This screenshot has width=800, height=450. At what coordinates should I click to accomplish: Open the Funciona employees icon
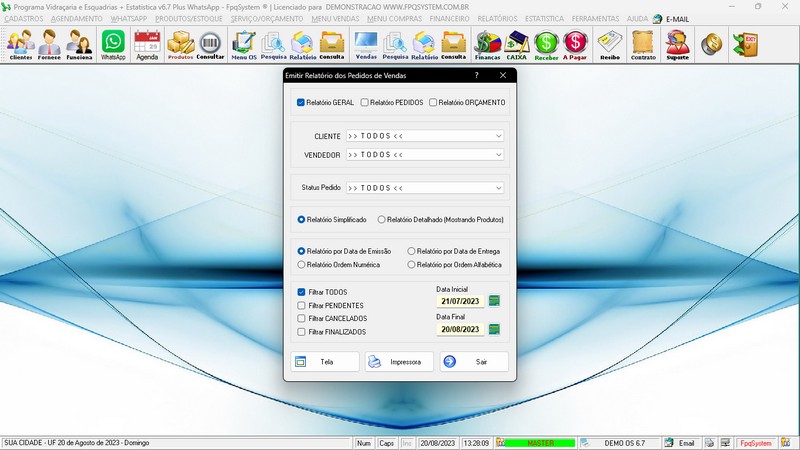79,45
